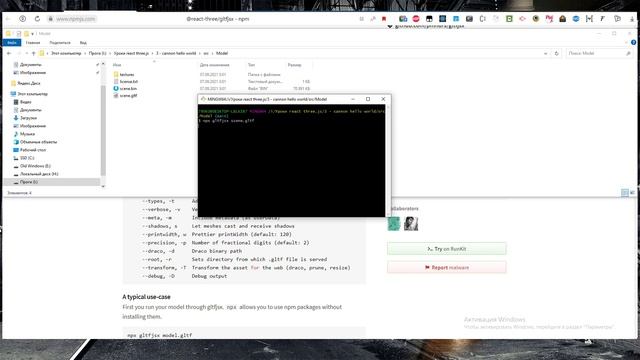Viewport: 640px width, 360px height.
Task: Click the padlock-shaped extension icon in browser
Action: [x=562, y=19]
